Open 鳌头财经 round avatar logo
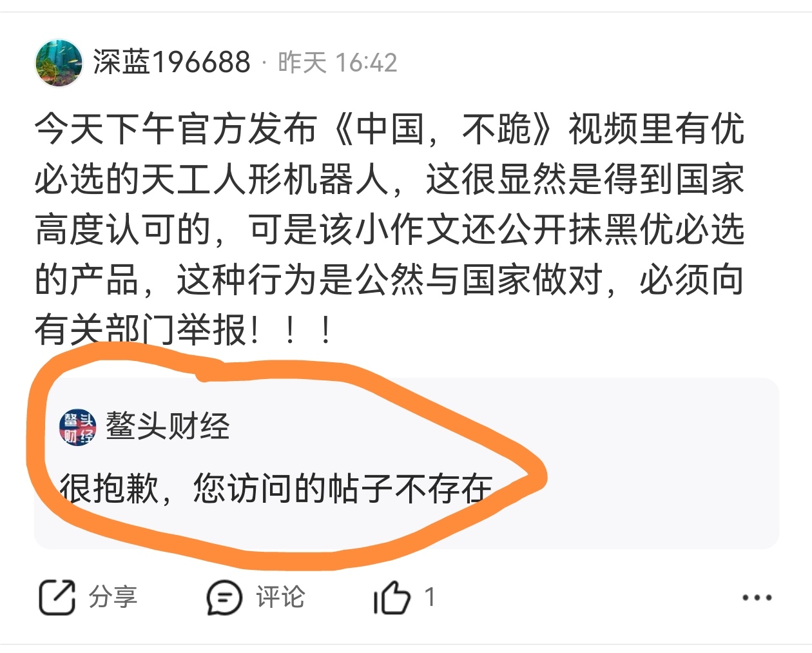The height and width of the screenshot is (653, 812). click(77, 427)
